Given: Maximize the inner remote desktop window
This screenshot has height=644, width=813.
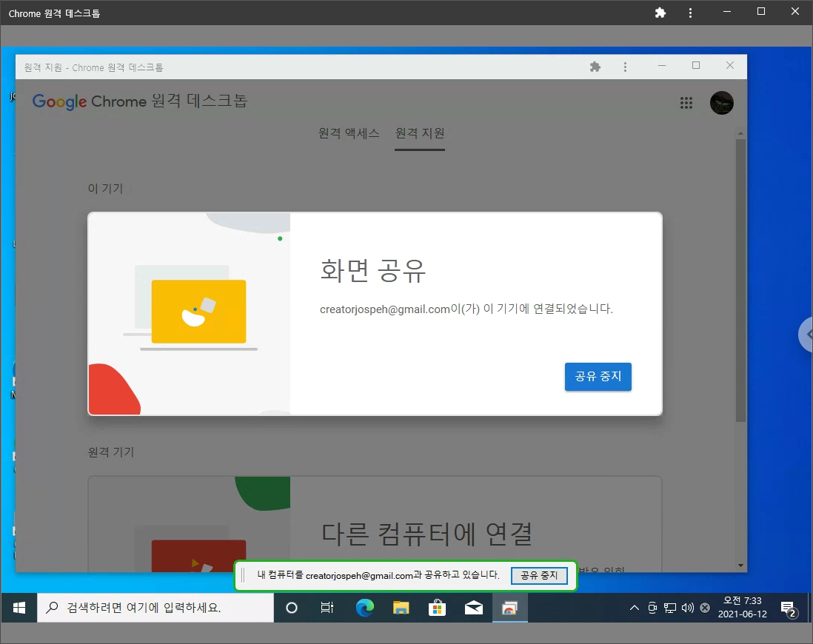Looking at the screenshot, I should click(696, 65).
